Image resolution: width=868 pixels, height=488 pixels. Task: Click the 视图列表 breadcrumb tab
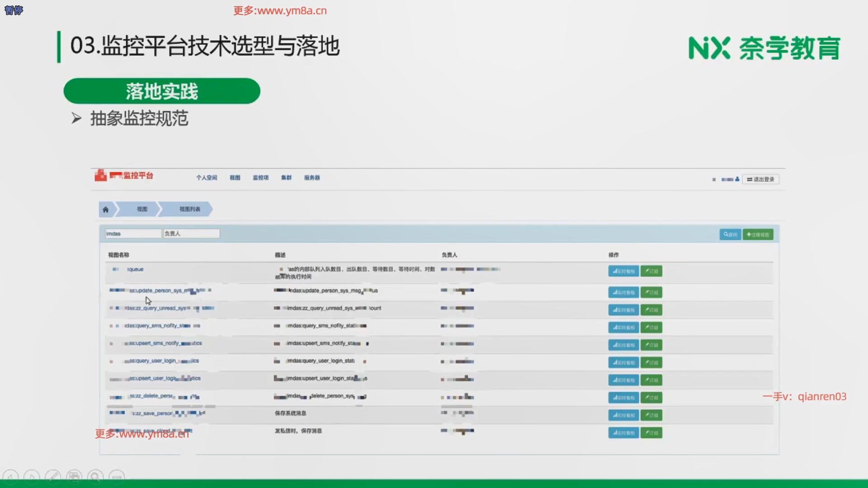pyautogui.click(x=189, y=209)
